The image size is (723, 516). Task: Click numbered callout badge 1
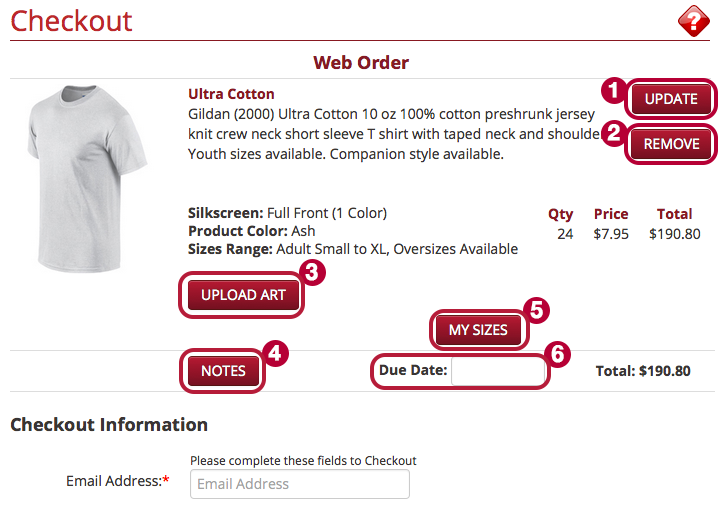point(613,90)
